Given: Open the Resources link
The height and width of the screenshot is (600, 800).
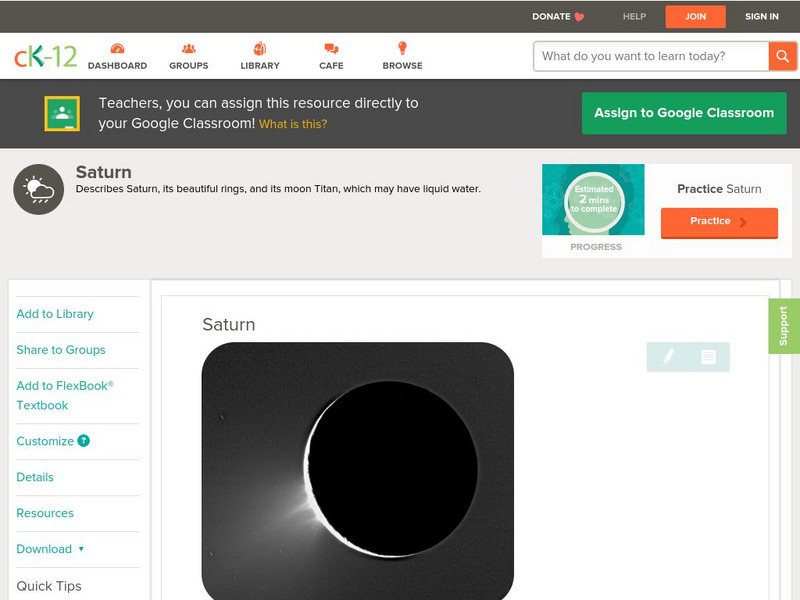Looking at the screenshot, I should tap(45, 513).
